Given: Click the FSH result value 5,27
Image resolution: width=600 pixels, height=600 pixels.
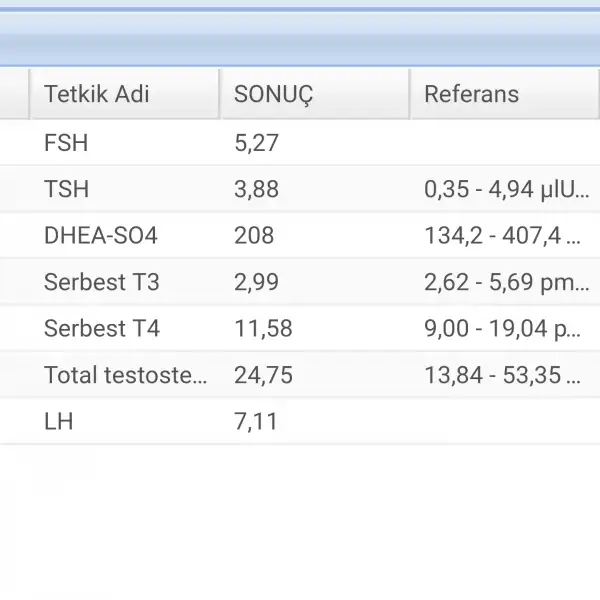Looking at the screenshot, I should pyautogui.click(x=256, y=143).
